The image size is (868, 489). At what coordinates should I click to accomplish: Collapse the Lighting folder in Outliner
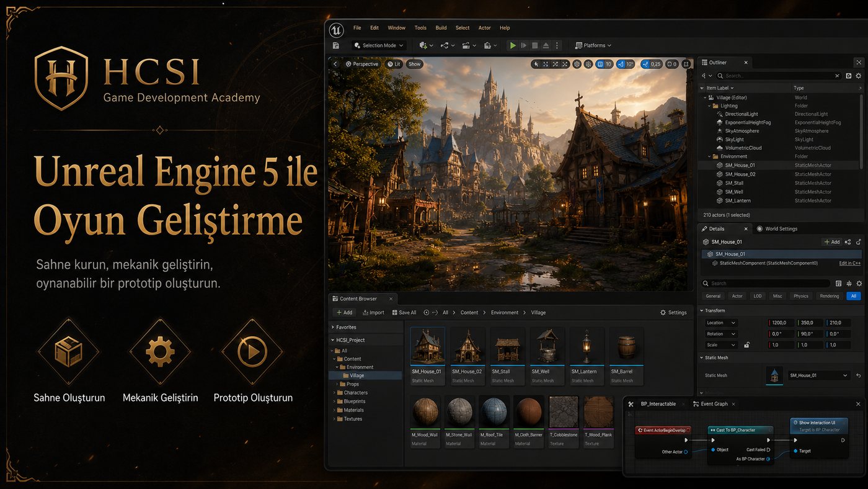(710, 106)
